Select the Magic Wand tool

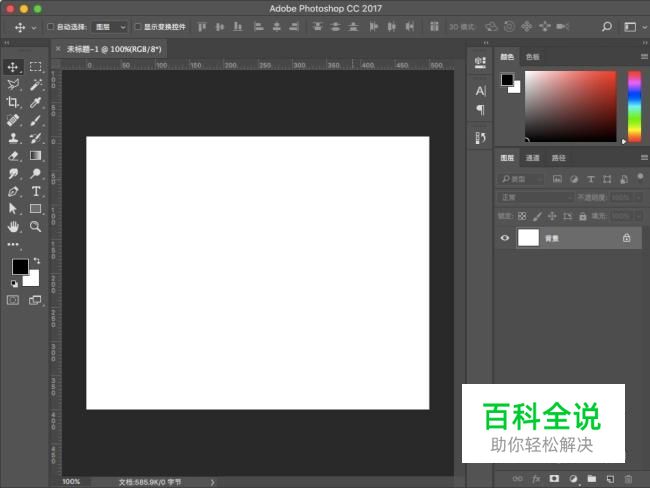(35, 85)
